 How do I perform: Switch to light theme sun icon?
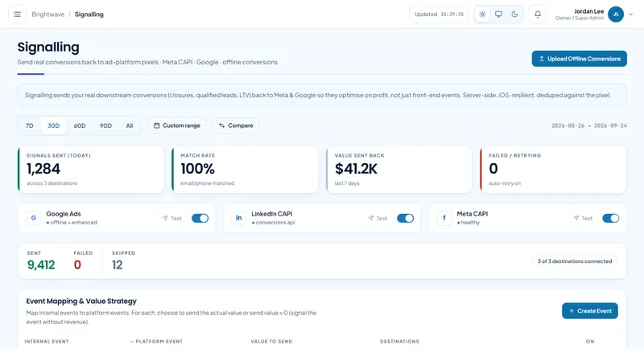[x=482, y=14]
